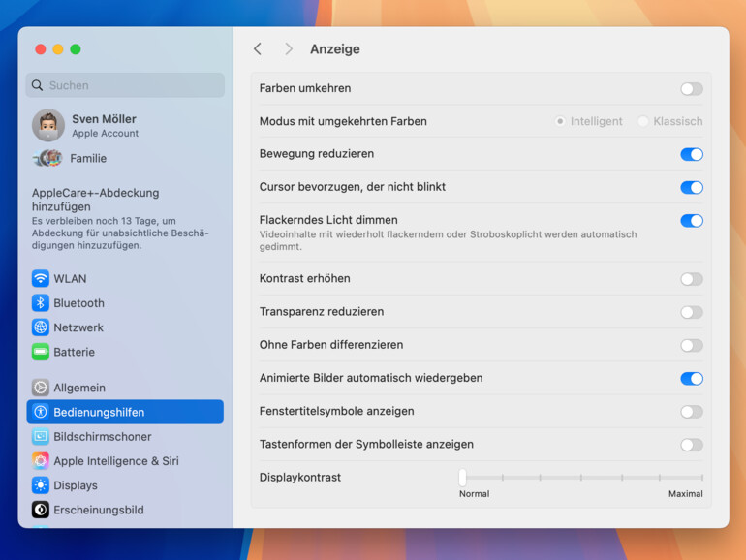
Task: Click the Netzwerk globe icon
Action: pyautogui.click(x=41, y=327)
